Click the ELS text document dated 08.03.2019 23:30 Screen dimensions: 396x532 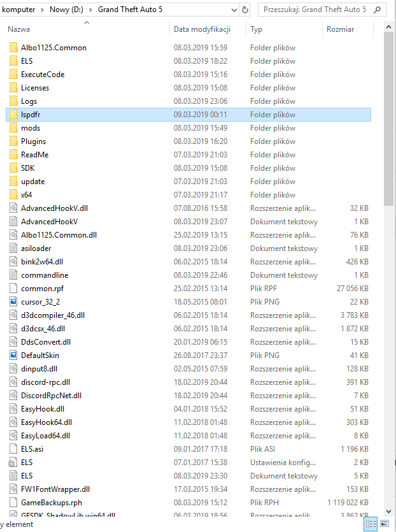(27, 476)
